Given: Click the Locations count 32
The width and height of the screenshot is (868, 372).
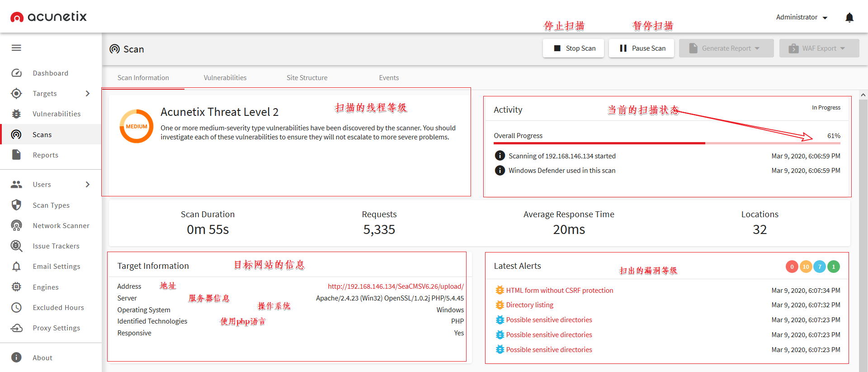Looking at the screenshot, I should pos(759,229).
